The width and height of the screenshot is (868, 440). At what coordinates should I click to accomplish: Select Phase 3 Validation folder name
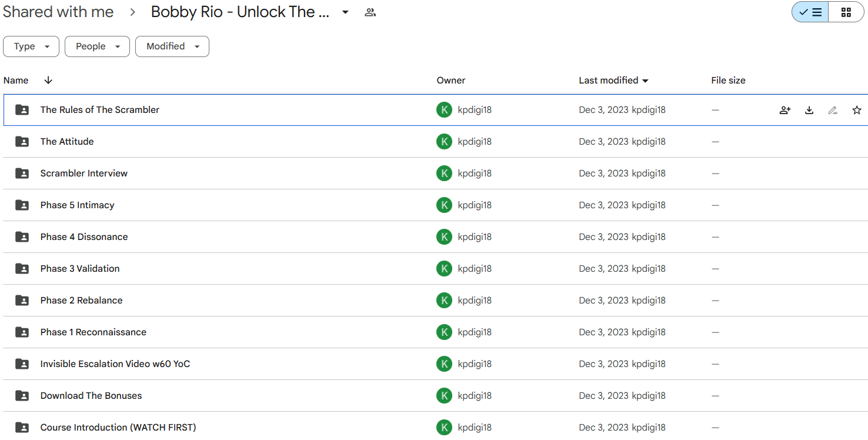click(x=80, y=269)
